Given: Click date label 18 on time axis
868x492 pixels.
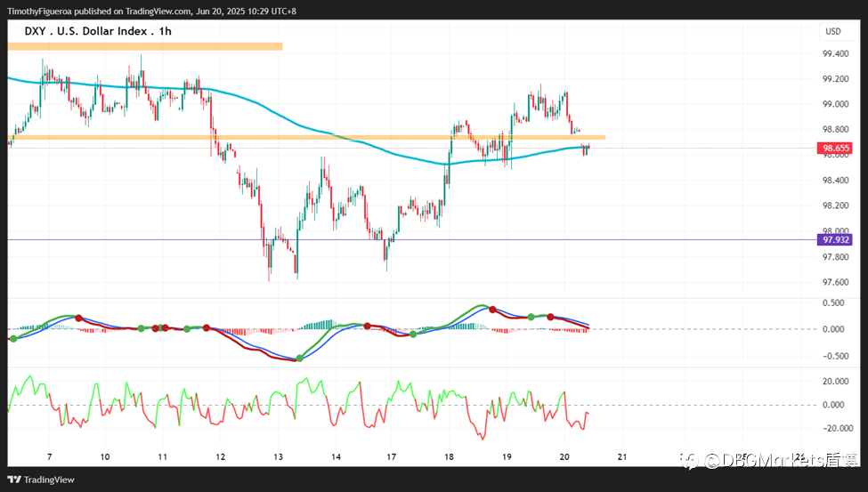Looking at the screenshot, I should click(x=449, y=456).
